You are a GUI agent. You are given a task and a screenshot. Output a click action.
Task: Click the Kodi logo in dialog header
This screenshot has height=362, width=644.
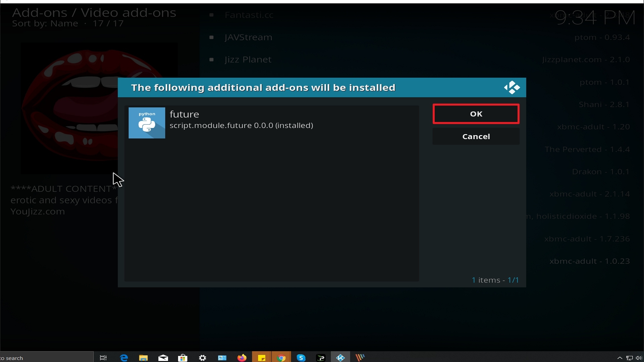(x=512, y=87)
